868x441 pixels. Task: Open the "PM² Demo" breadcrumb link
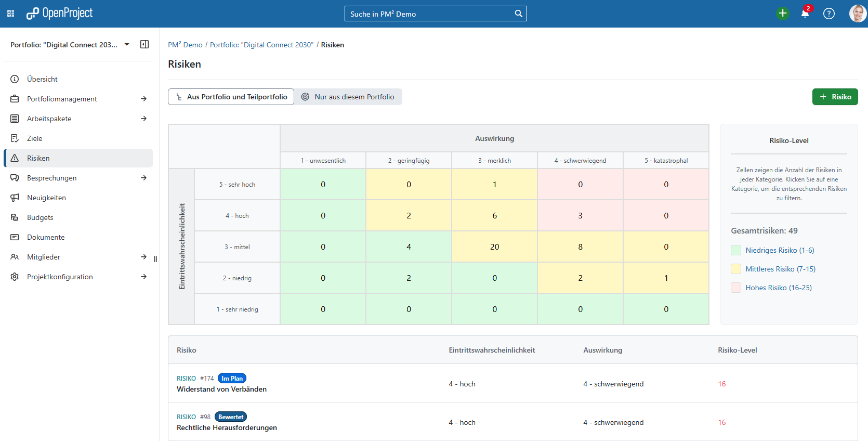pos(185,45)
